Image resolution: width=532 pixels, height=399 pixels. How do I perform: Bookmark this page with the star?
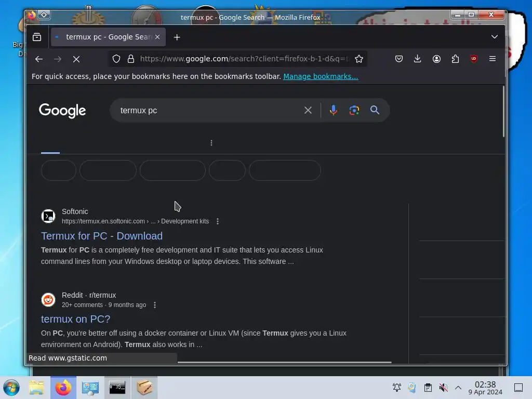click(x=359, y=59)
